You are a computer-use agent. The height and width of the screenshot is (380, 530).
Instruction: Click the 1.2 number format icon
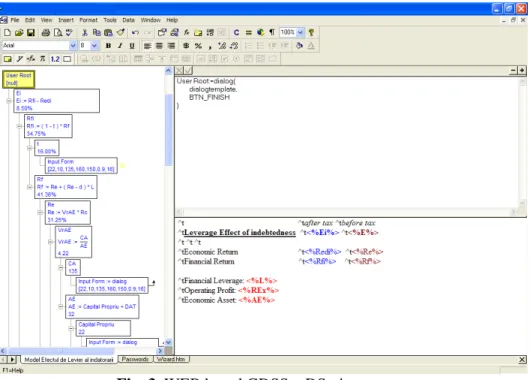point(55,59)
